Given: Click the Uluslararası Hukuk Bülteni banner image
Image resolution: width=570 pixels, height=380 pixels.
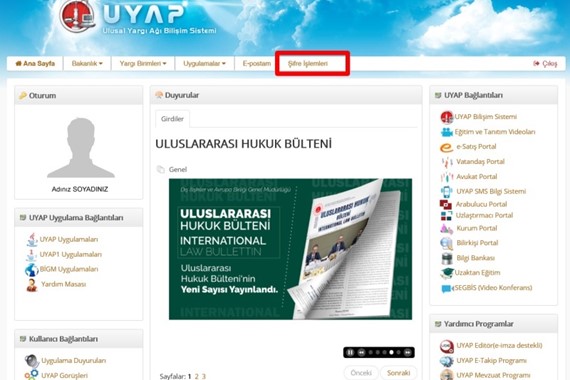Looking at the screenshot, I should point(290,249).
